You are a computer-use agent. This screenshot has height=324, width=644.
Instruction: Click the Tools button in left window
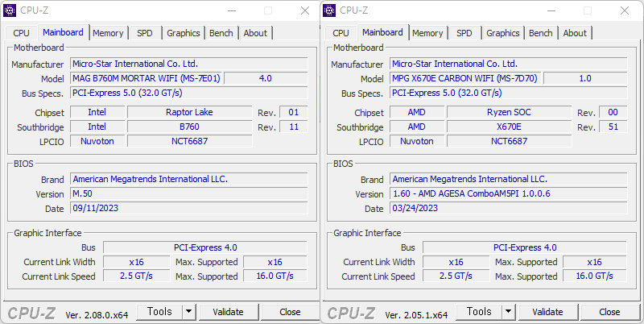point(159,312)
